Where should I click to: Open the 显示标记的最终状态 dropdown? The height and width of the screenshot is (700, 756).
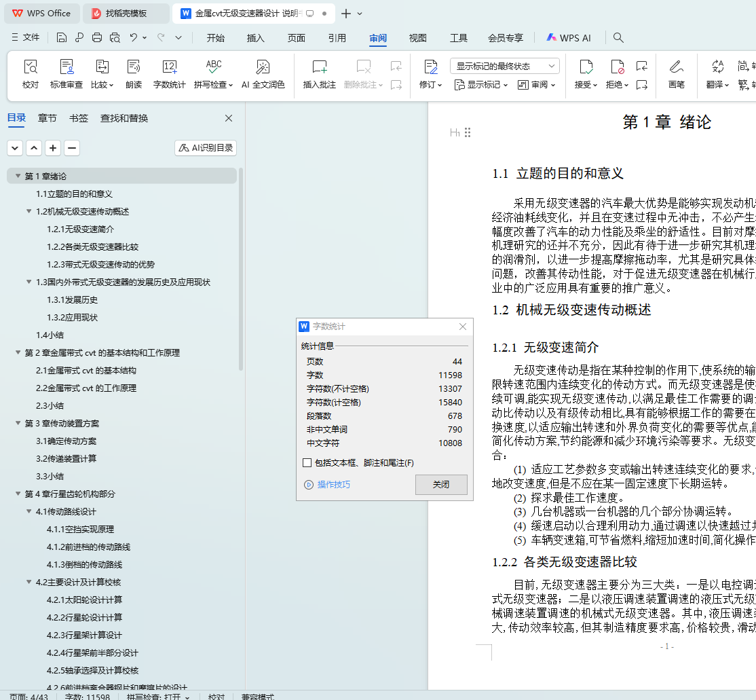505,66
